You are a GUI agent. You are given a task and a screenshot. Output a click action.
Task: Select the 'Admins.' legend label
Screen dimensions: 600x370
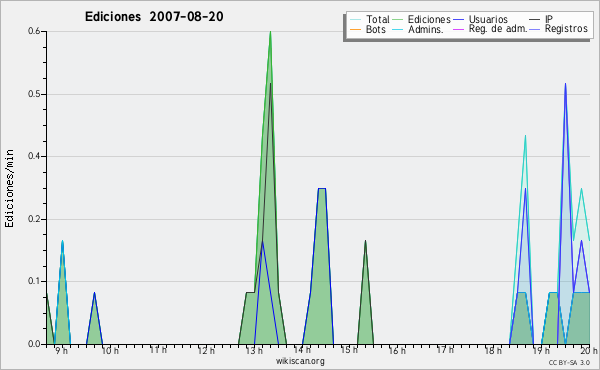tap(426, 29)
